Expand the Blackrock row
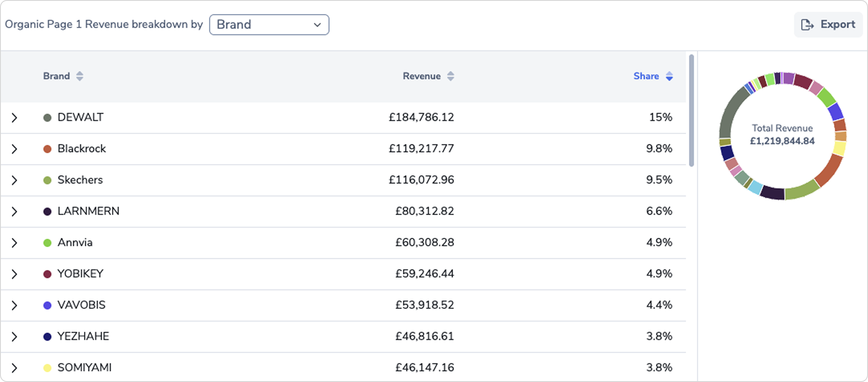The image size is (868, 382). (x=14, y=149)
